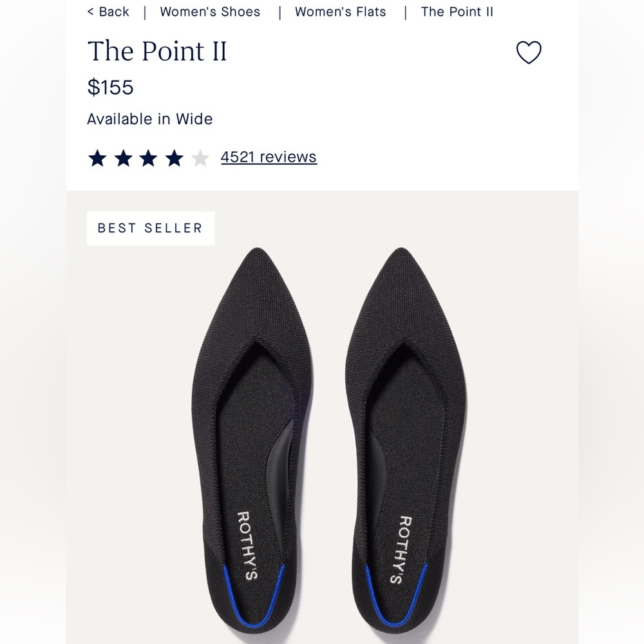Open the 4521 reviews link

coord(268,156)
